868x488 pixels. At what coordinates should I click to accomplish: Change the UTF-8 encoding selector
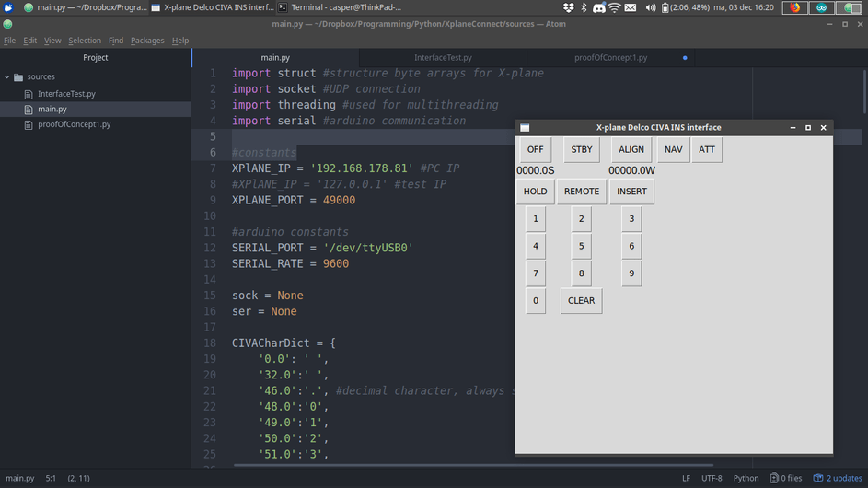point(712,478)
